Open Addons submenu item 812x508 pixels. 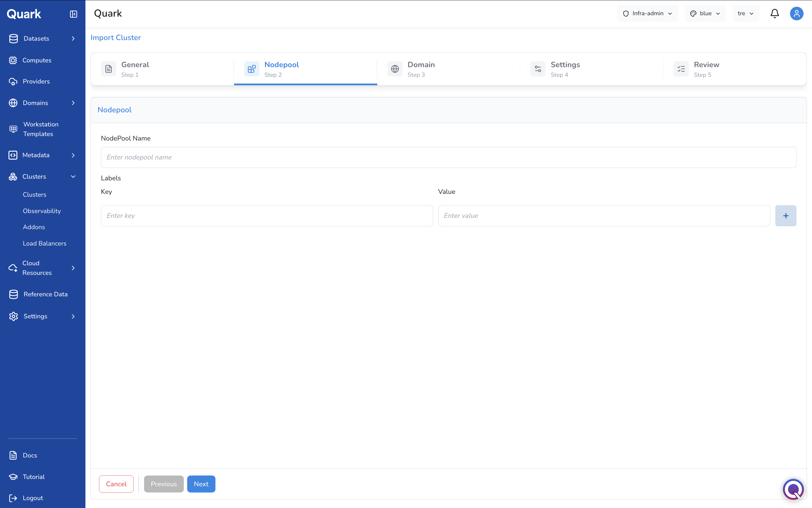[34, 227]
